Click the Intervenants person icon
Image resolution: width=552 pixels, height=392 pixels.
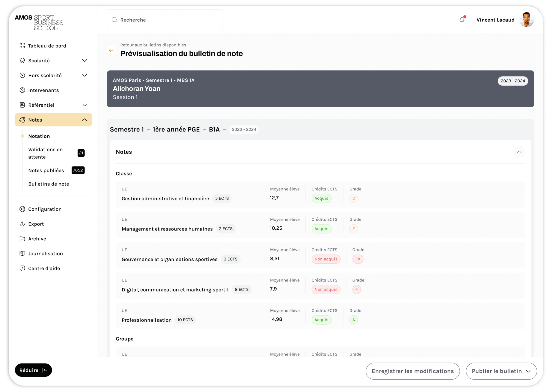22,90
